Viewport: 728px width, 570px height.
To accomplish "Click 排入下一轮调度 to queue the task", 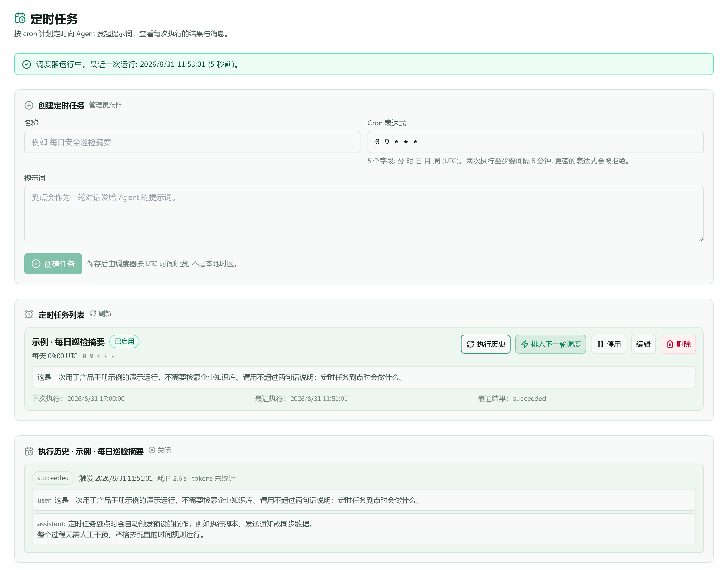I will 551,344.
